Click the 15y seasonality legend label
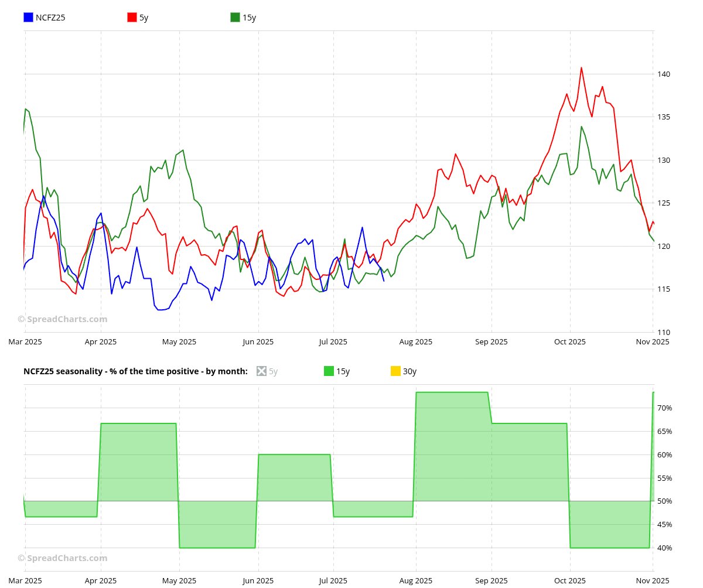This screenshot has height=588, width=703. click(x=343, y=371)
